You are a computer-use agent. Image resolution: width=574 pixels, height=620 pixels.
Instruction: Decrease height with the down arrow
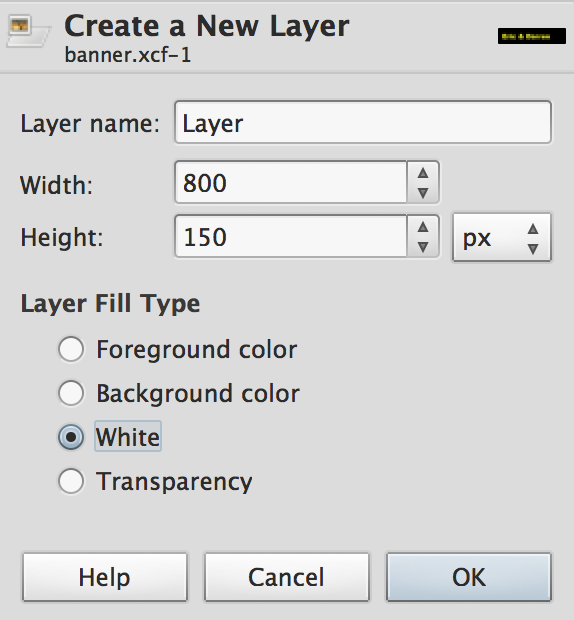pyautogui.click(x=423, y=247)
